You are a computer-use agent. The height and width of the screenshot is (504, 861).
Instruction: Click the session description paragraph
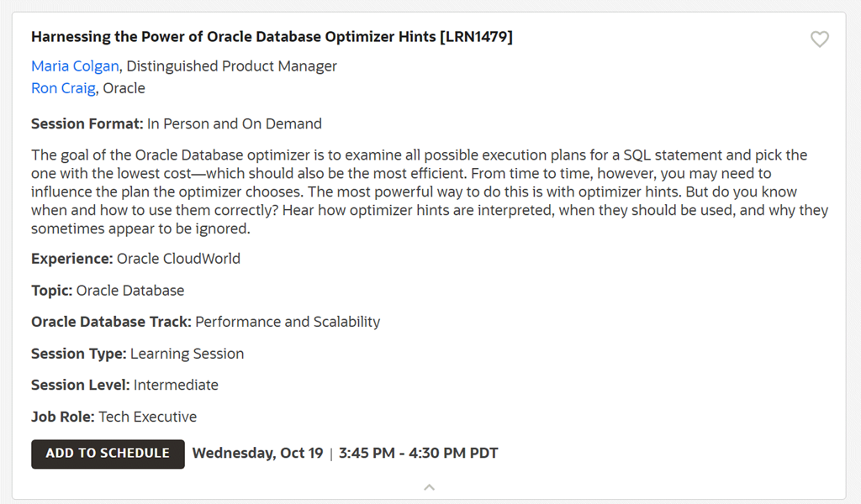[x=429, y=192]
